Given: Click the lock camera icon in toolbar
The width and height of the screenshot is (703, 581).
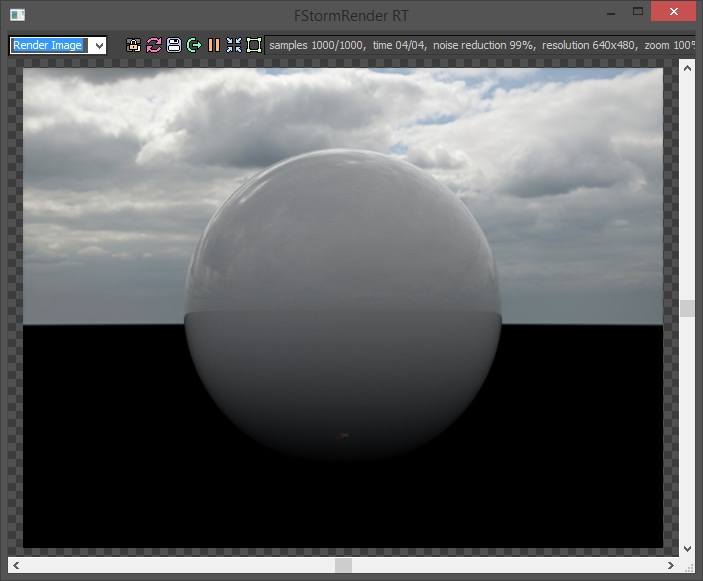Looking at the screenshot, I should point(133,45).
